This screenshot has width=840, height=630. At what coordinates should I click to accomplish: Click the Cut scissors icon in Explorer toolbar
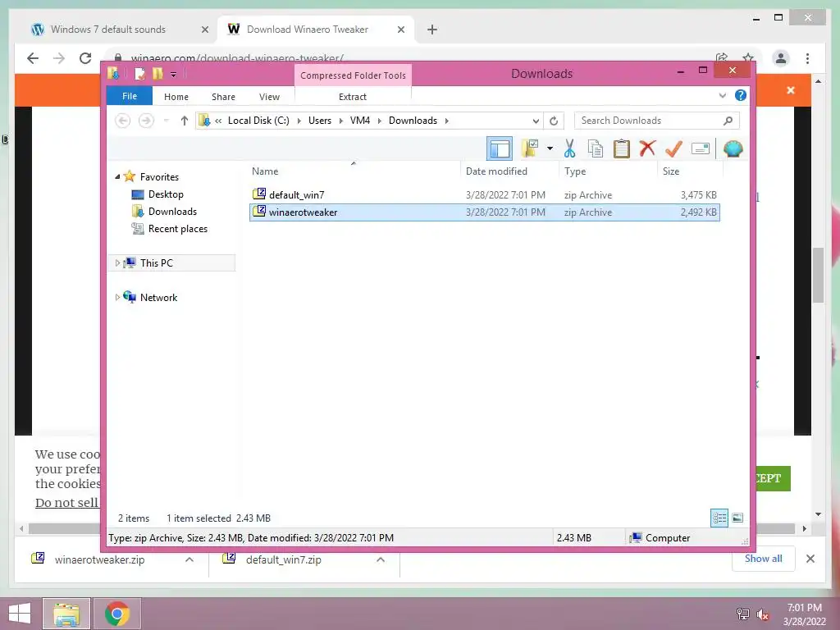pyautogui.click(x=569, y=148)
